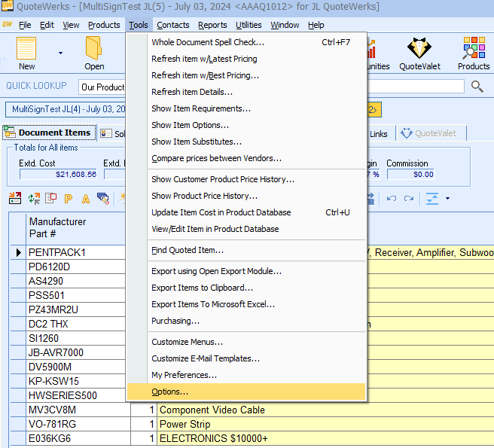
Task: Choose Update Item Cost in Product Database
Action: click(246, 212)
